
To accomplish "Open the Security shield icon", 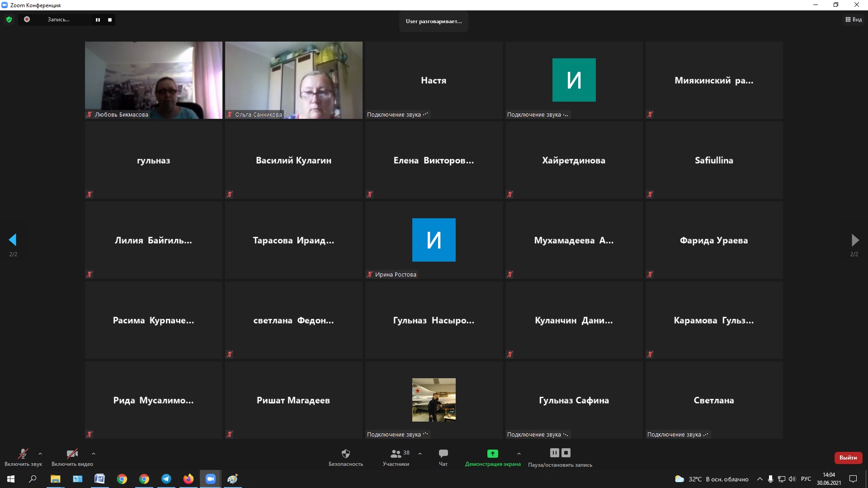I will pos(345,454).
